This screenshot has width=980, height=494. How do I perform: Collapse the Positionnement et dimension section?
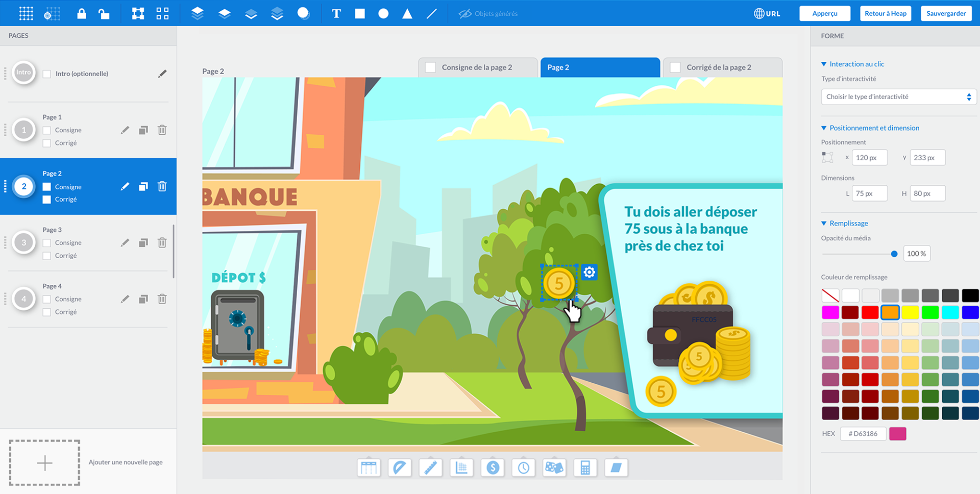click(x=824, y=128)
